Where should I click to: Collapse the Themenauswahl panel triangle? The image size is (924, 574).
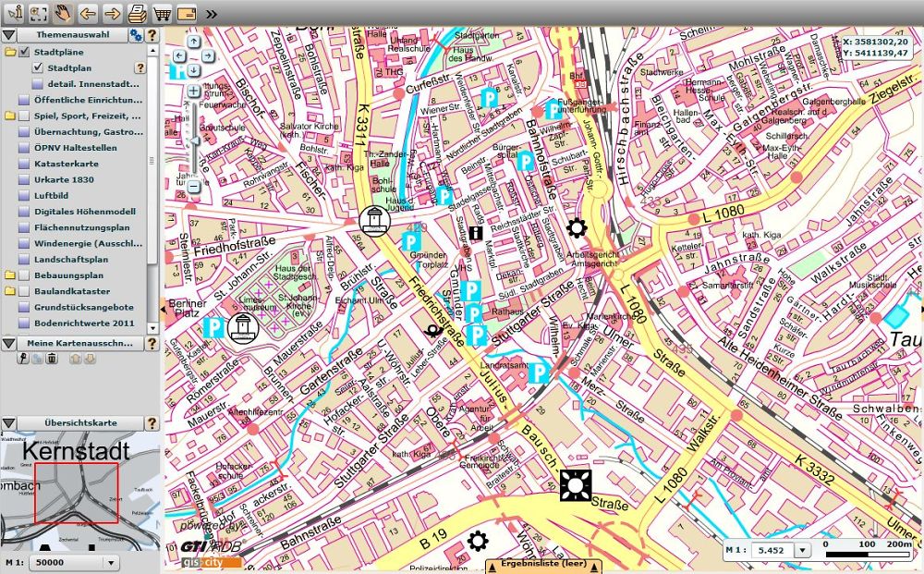pyautogui.click(x=8, y=35)
